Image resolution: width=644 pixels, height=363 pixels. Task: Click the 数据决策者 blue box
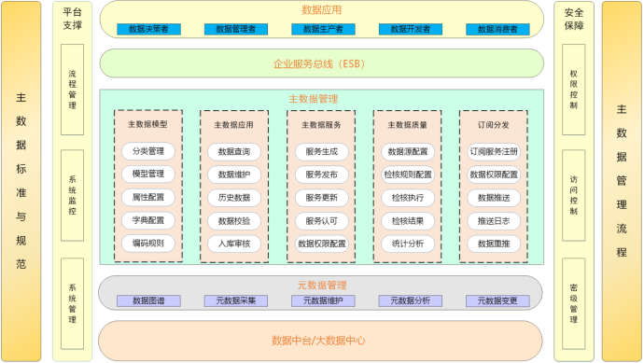(148, 29)
